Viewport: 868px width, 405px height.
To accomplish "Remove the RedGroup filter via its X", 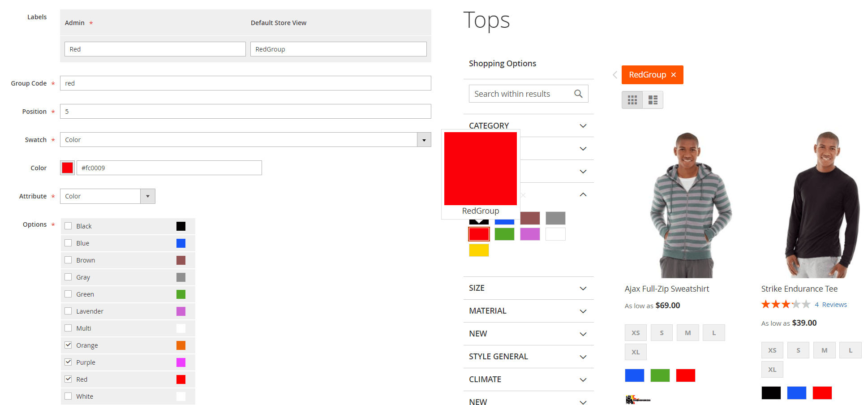I will click(x=674, y=75).
